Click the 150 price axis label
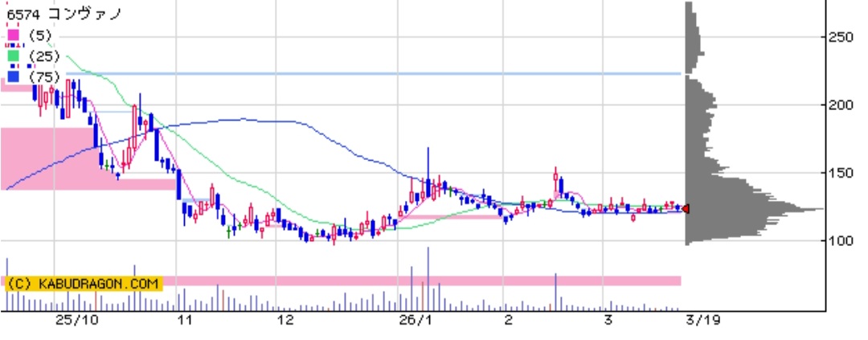The height and width of the screenshot is (340, 868). click(x=841, y=173)
